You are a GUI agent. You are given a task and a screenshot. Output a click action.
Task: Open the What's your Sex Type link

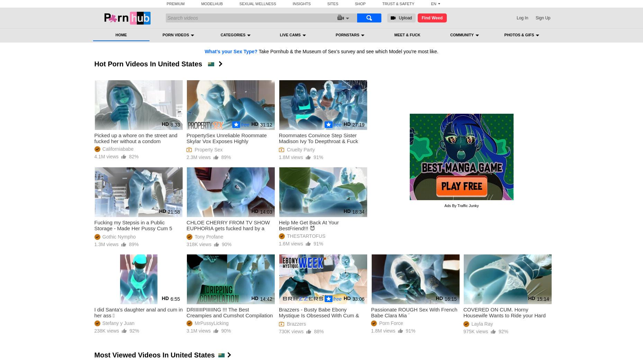click(231, 52)
